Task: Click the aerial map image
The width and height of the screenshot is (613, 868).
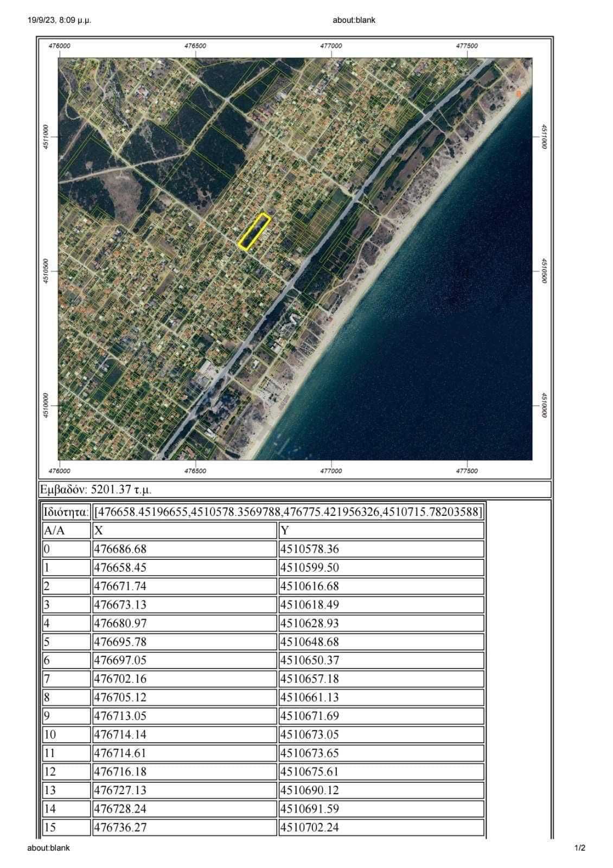Action: pos(295,259)
